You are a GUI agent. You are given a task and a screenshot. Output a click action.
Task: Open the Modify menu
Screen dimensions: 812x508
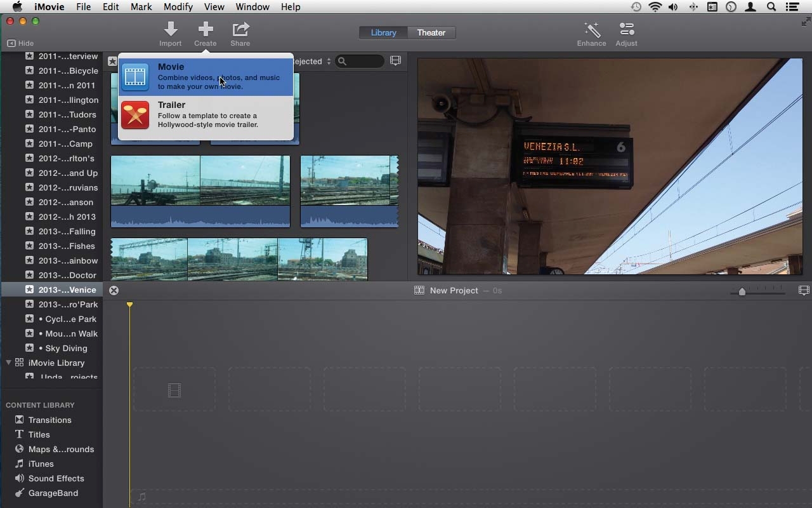tap(178, 7)
